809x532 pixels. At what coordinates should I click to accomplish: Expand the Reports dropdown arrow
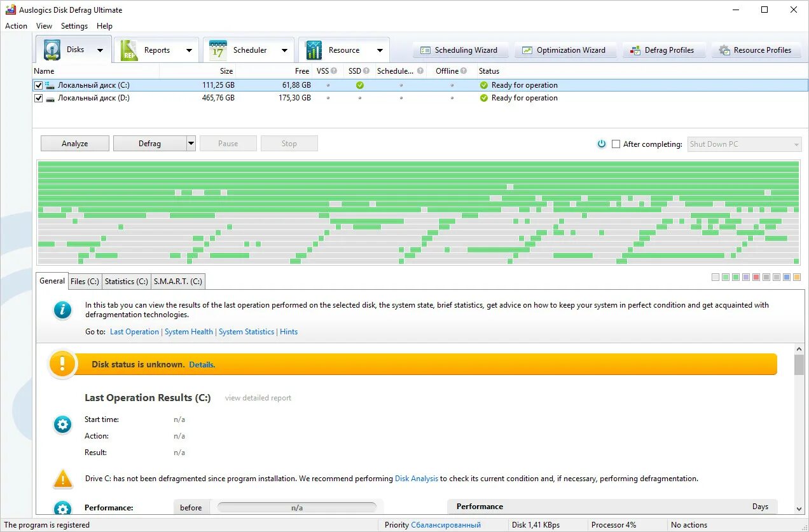point(189,50)
